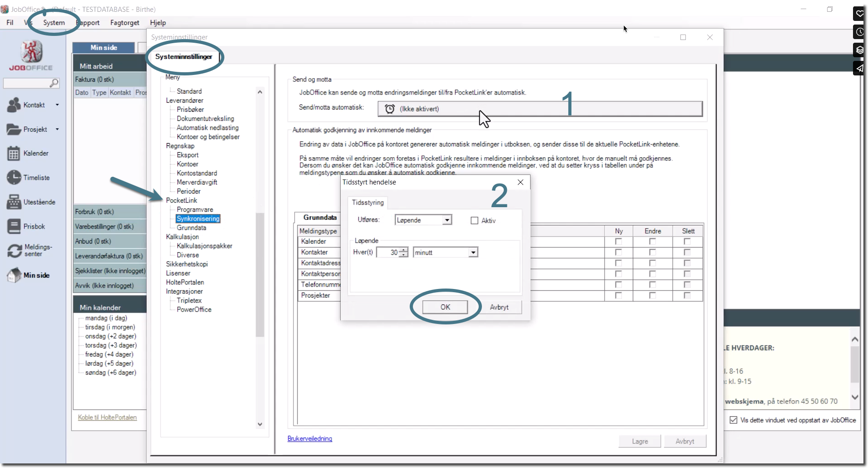
Task: Open the Kontakt sidebar dropdown arrow
Action: [57, 105]
